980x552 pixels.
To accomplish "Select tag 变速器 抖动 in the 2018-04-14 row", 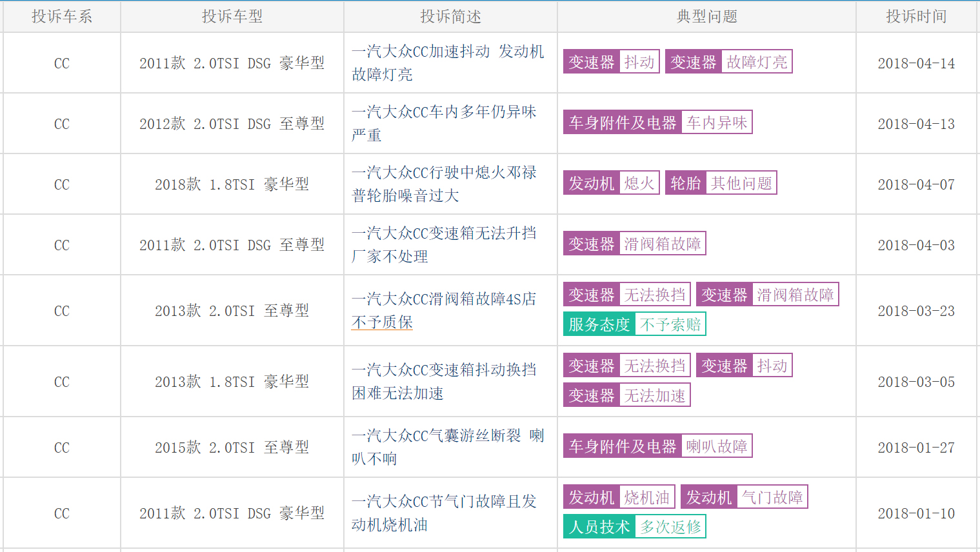I will (x=612, y=62).
